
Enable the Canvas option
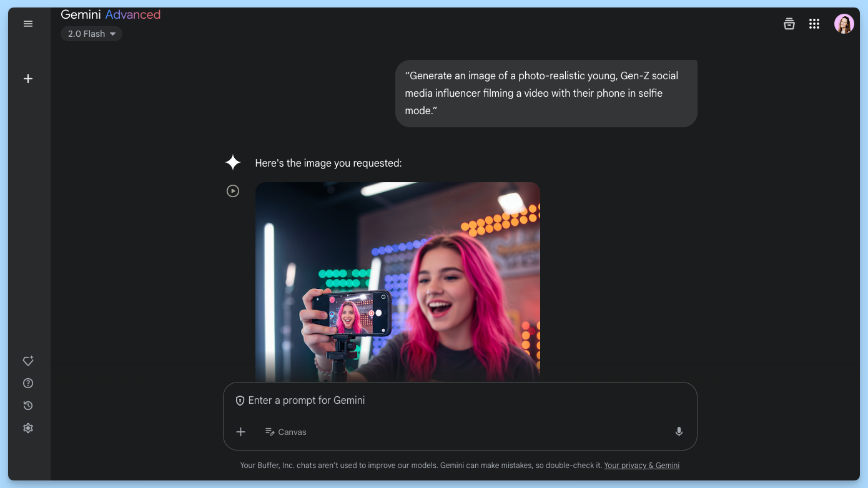(286, 432)
